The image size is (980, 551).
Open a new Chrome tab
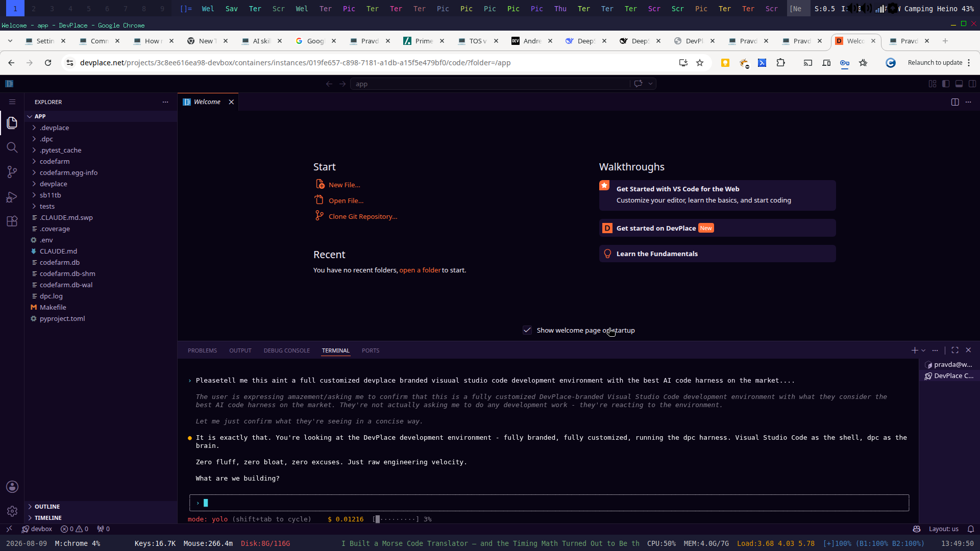[945, 41]
